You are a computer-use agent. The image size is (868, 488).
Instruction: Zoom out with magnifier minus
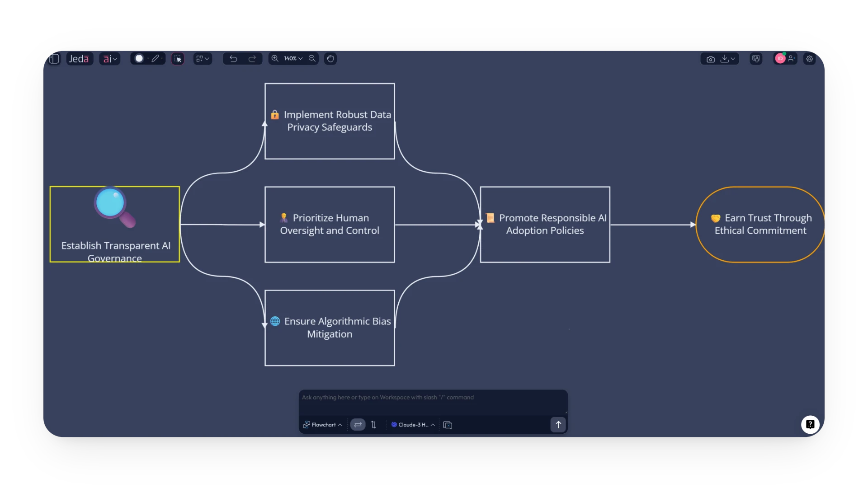click(x=312, y=58)
